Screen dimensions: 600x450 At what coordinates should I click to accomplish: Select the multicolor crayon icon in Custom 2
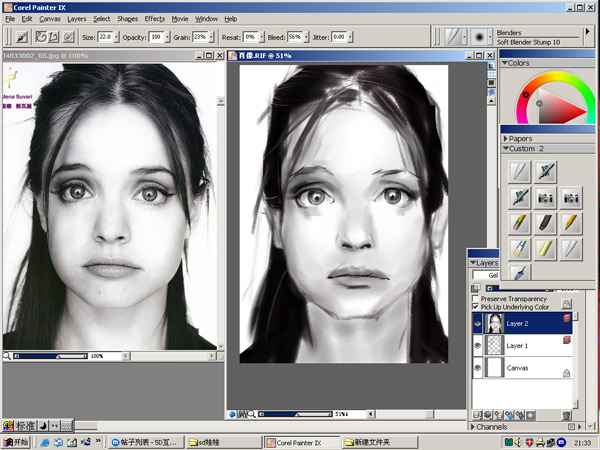[x=520, y=223]
